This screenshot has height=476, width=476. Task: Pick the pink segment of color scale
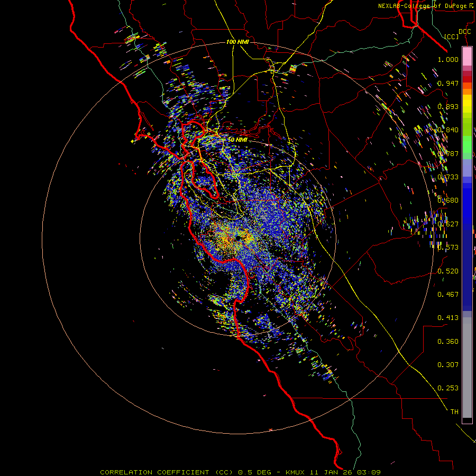point(467,56)
